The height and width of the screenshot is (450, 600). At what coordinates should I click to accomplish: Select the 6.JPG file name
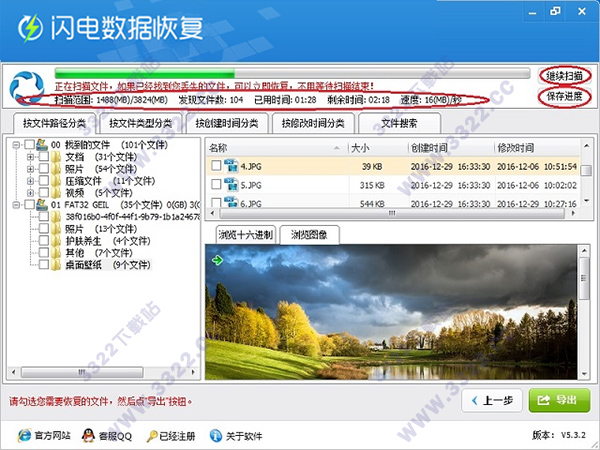(x=251, y=204)
